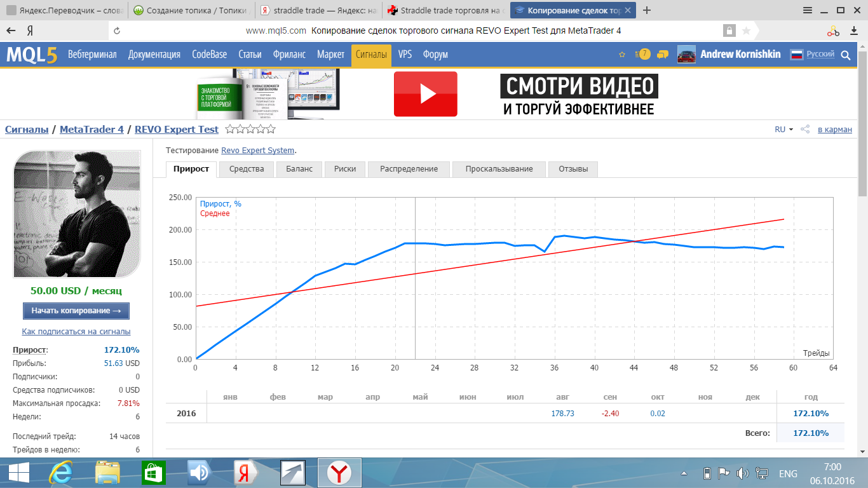The width and height of the screenshot is (868, 488).
Task: Open File Explorer from the taskbar
Action: click(107, 473)
